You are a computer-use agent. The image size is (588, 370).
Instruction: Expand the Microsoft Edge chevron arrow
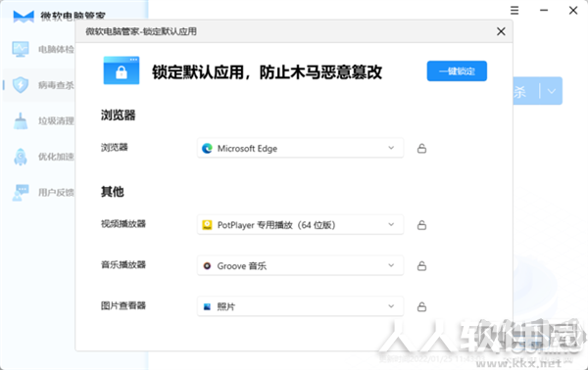tap(391, 148)
